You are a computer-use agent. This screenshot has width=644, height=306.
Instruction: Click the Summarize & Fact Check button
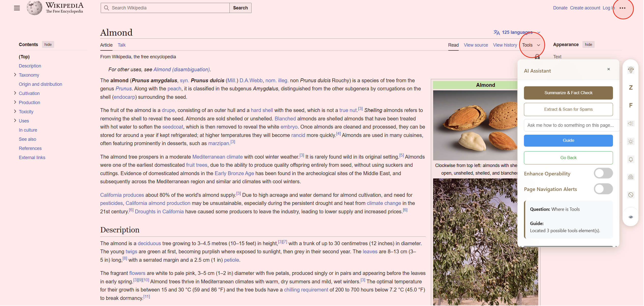pos(568,93)
